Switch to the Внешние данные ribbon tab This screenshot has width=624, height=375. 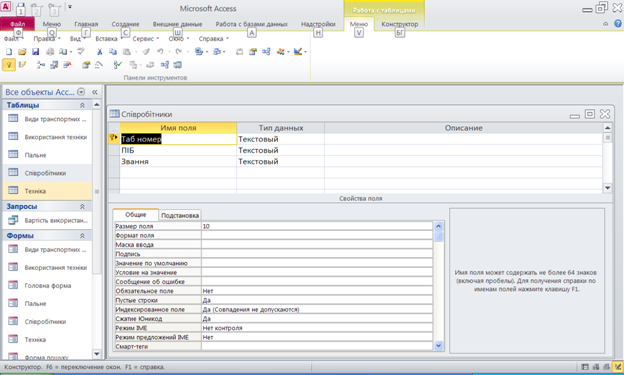click(177, 24)
